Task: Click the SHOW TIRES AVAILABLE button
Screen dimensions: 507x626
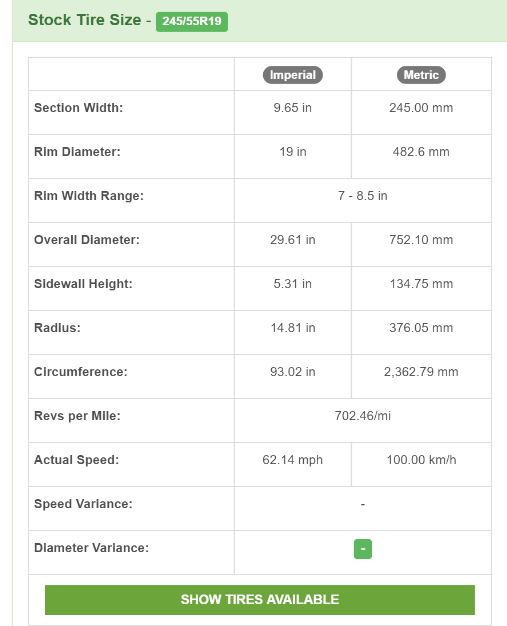Action: click(259, 600)
